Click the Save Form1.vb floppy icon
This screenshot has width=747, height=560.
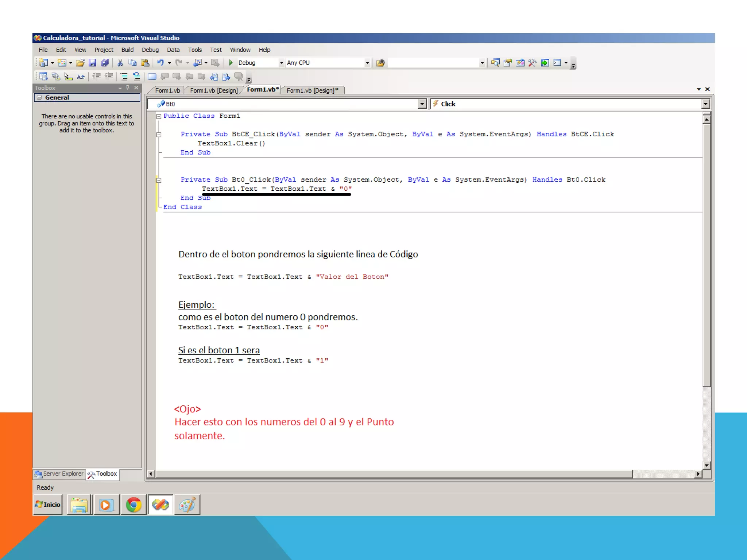(x=93, y=63)
